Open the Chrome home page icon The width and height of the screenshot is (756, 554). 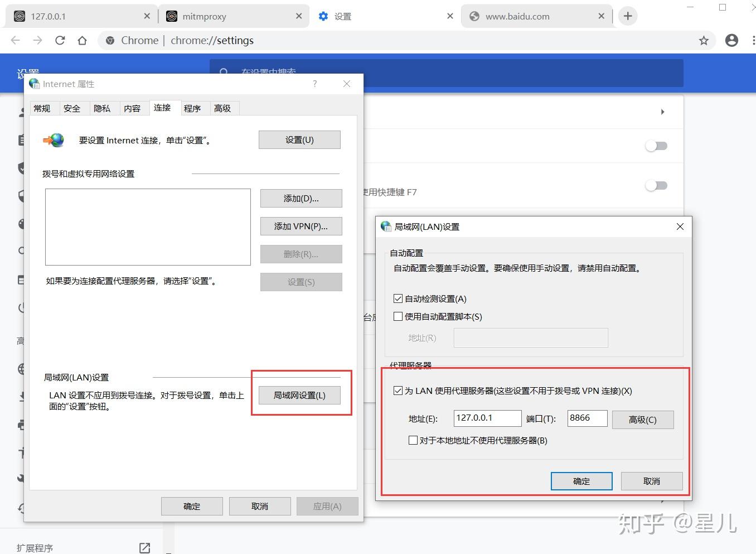[82, 40]
